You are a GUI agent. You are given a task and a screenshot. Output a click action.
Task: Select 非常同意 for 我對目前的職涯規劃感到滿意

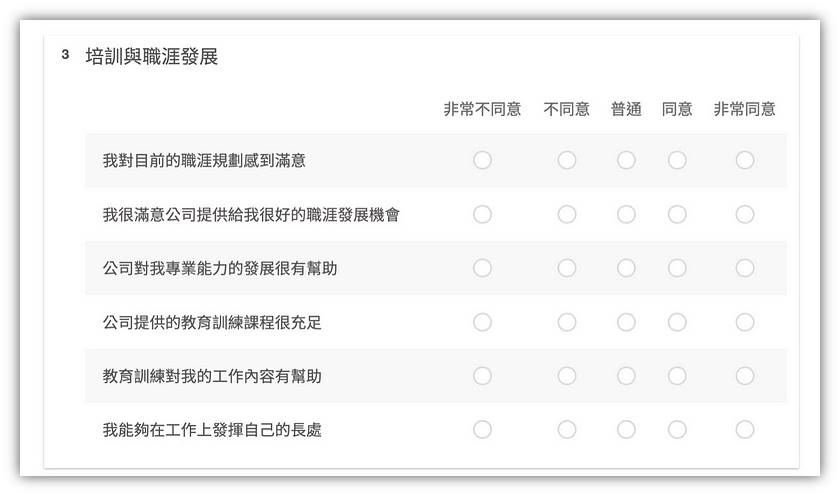tap(745, 160)
